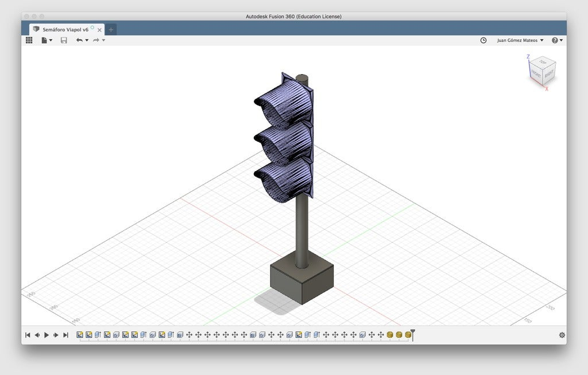Select the Redo arrow icon
588x375 pixels.
click(x=96, y=40)
